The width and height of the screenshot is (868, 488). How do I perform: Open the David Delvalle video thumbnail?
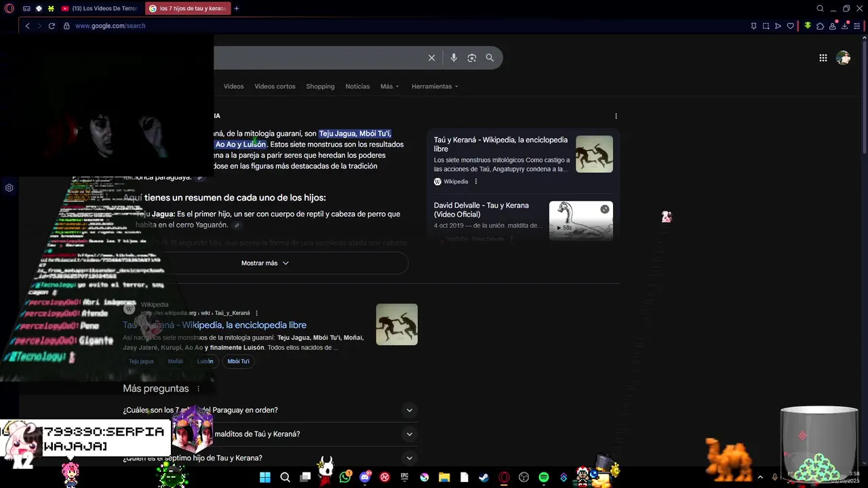click(x=580, y=220)
